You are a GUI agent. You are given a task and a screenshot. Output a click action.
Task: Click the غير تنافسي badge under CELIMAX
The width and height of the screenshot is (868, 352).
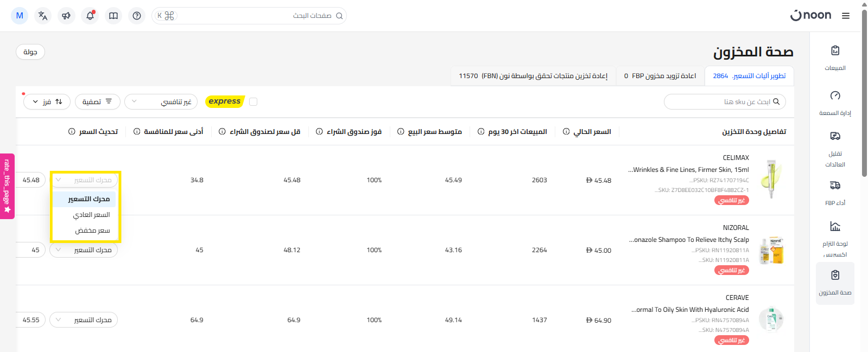(x=732, y=200)
